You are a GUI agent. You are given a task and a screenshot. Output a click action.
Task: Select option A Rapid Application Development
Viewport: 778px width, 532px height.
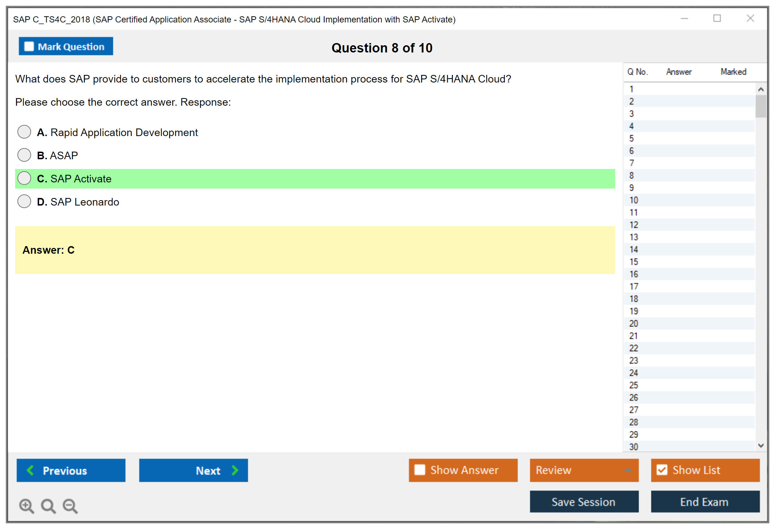point(24,132)
